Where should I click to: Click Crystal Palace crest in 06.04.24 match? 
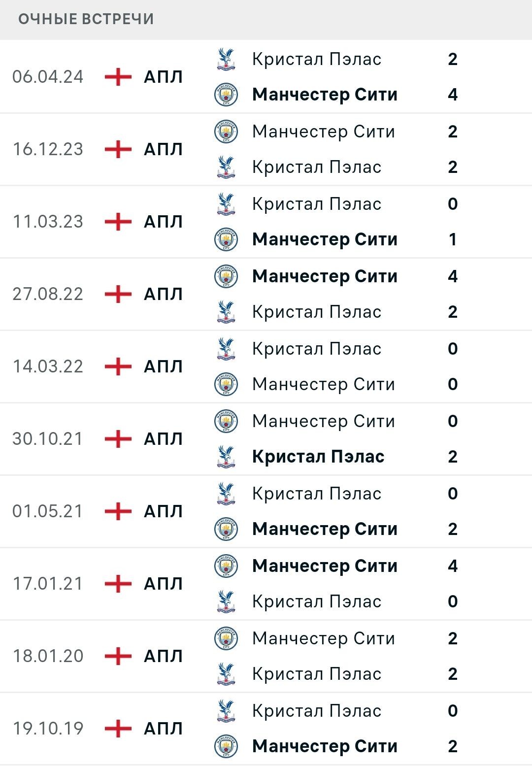pyautogui.click(x=226, y=59)
